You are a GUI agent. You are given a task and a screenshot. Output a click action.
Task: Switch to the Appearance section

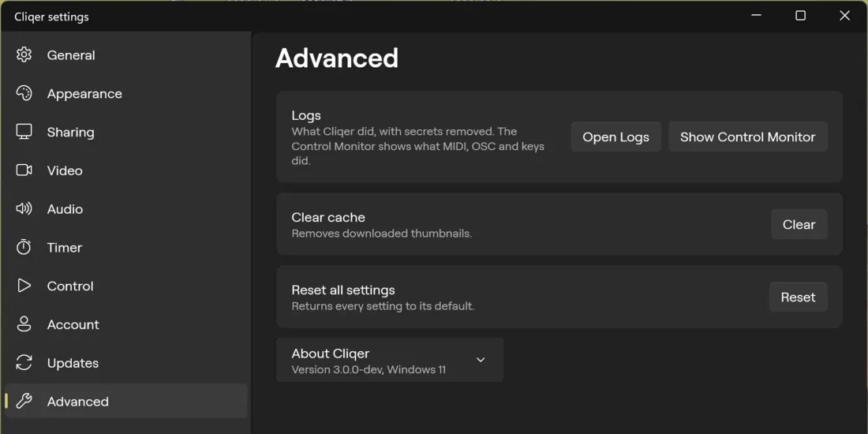126,94
